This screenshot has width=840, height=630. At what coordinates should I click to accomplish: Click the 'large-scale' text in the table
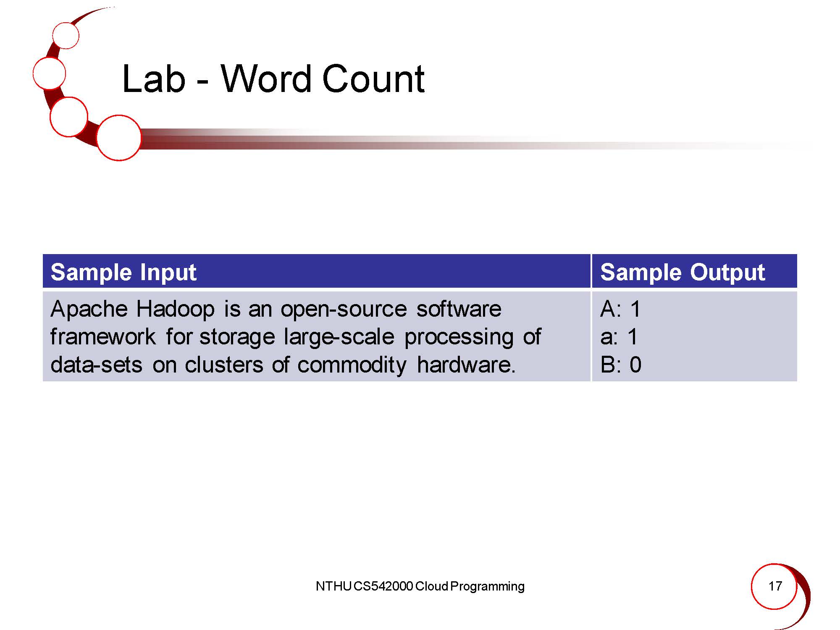coord(339,337)
